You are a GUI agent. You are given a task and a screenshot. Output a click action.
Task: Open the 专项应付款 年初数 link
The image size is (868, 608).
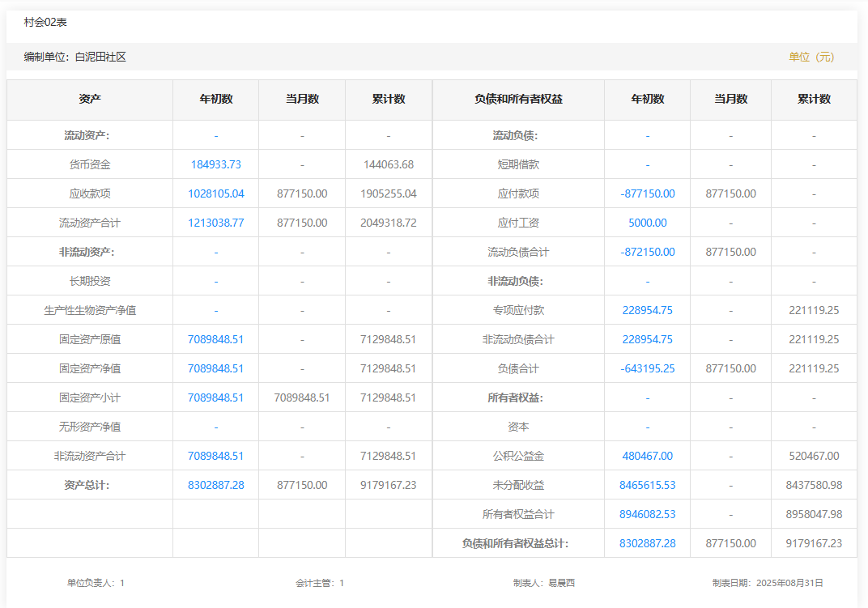tap(647, 310)
